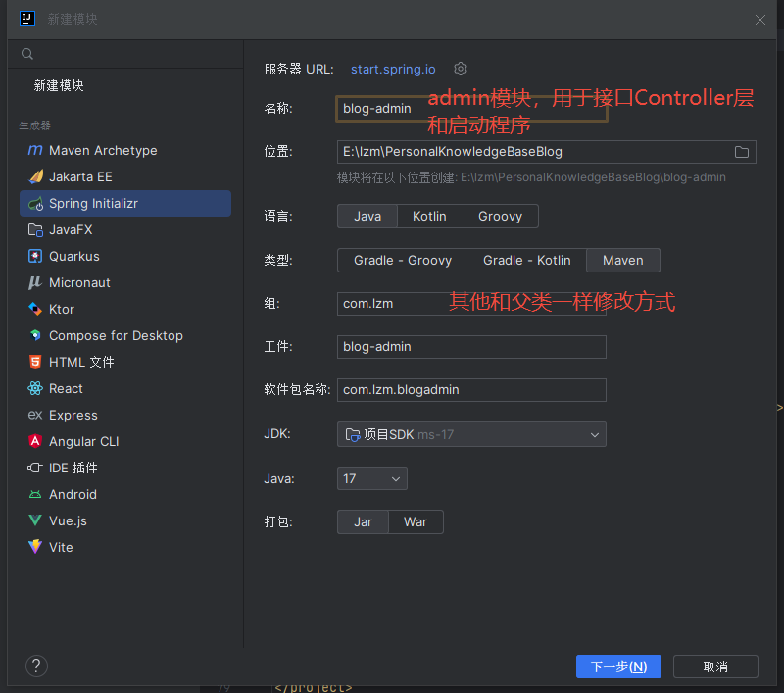Open the Java version 17 dropdown
The image size is (784, 693).
pyautogui.click(x=372, y=478)
